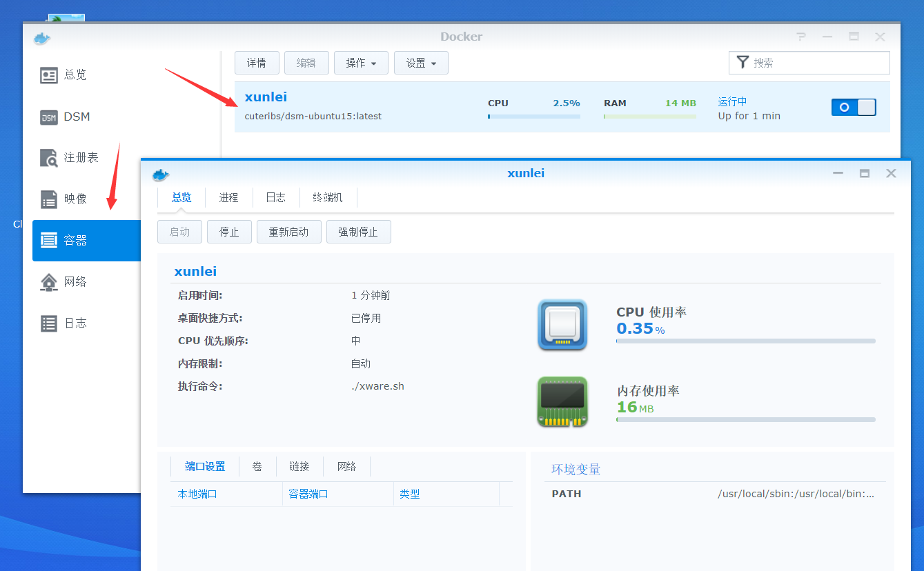Click the 编辑 edit button
The height and width of the screenshot is (571, 924).
tap(306, 63)
